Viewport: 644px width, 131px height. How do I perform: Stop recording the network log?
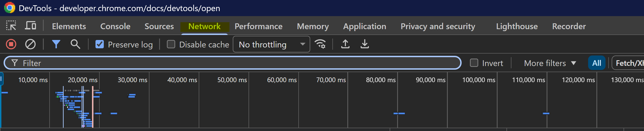[11, 44]
